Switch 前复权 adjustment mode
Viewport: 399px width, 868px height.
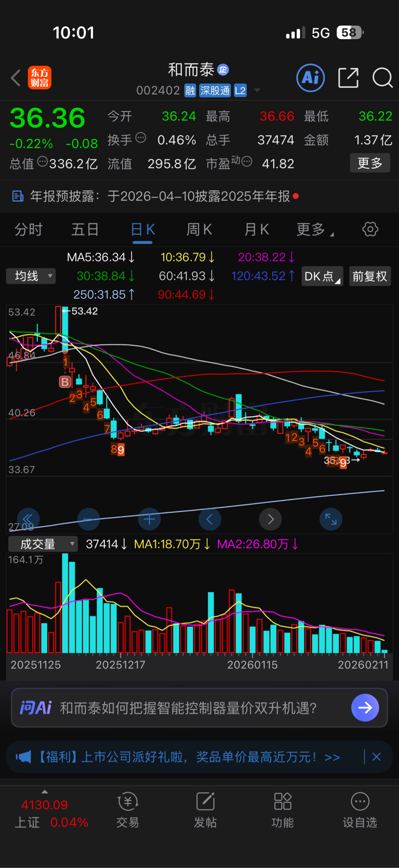tap(370, 277)
